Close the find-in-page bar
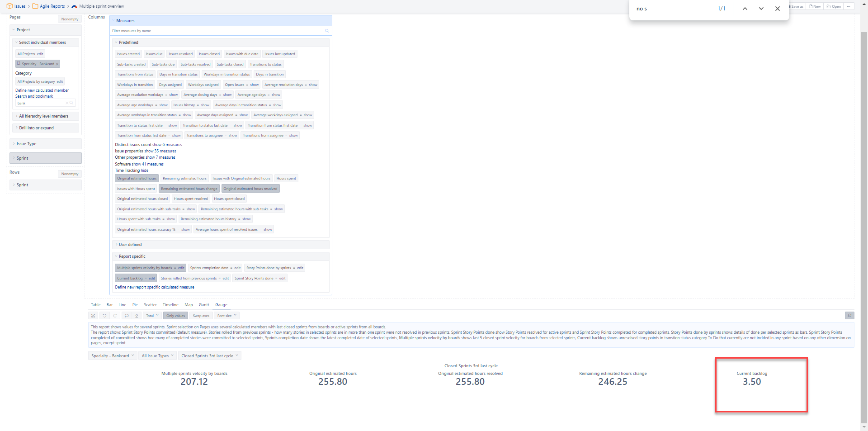 (778, 9)
